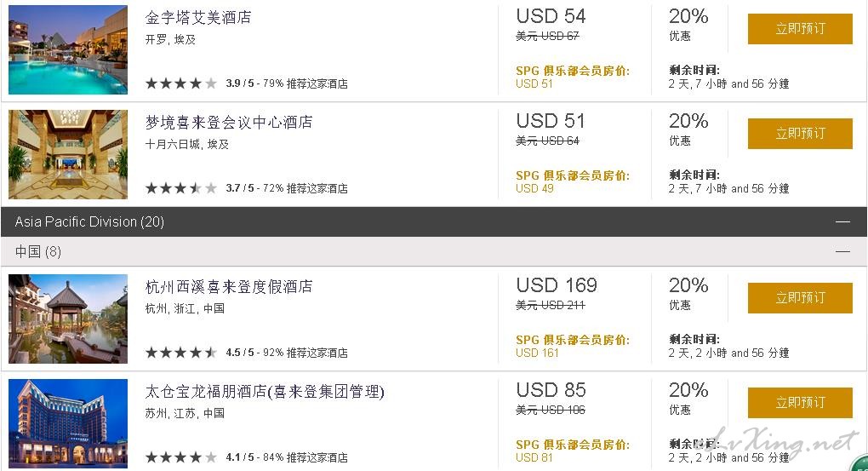The height and width of the screenshot is (471, 868).
Task: Book the 金字塔艾美酒店 via 立即预订
Action: pyautogui.click(x=800, y=29)
